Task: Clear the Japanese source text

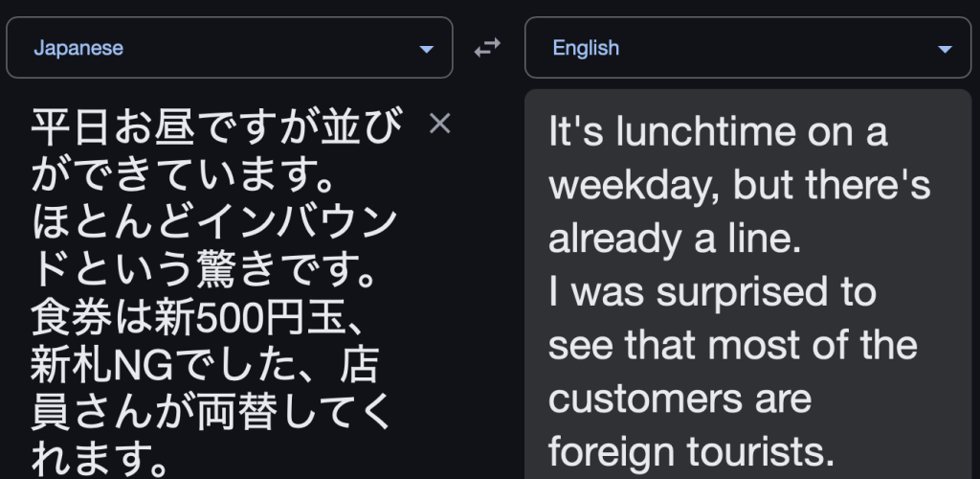Action: [x=439, y=123]
